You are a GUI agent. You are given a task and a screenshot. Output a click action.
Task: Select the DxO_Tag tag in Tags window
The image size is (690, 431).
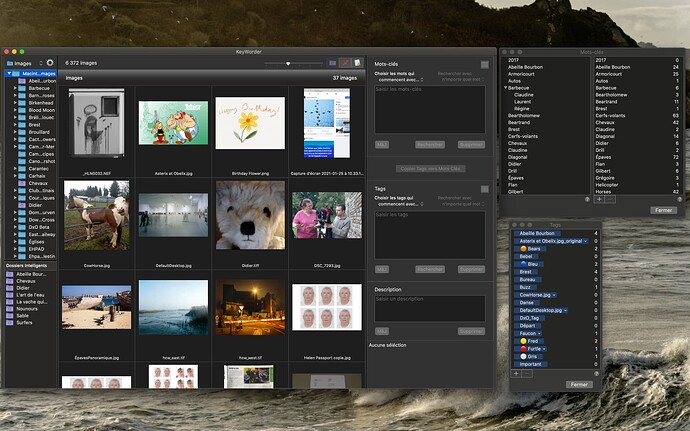(x=529, y=318)
